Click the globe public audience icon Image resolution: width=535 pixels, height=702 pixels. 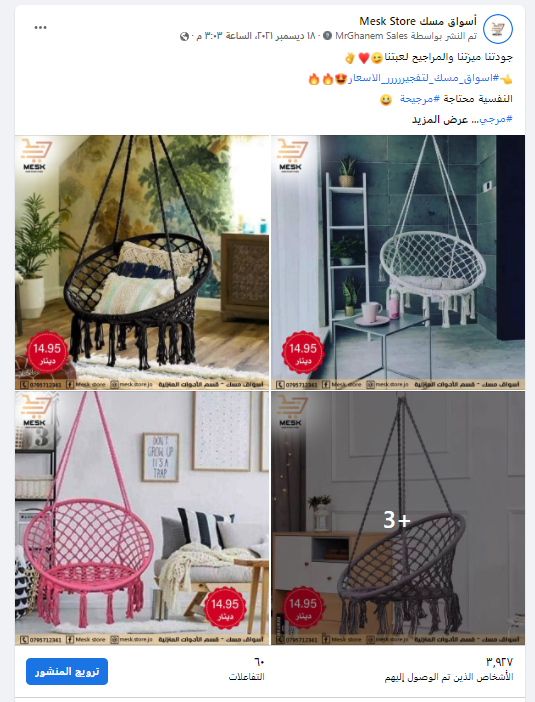coord(184,36)
